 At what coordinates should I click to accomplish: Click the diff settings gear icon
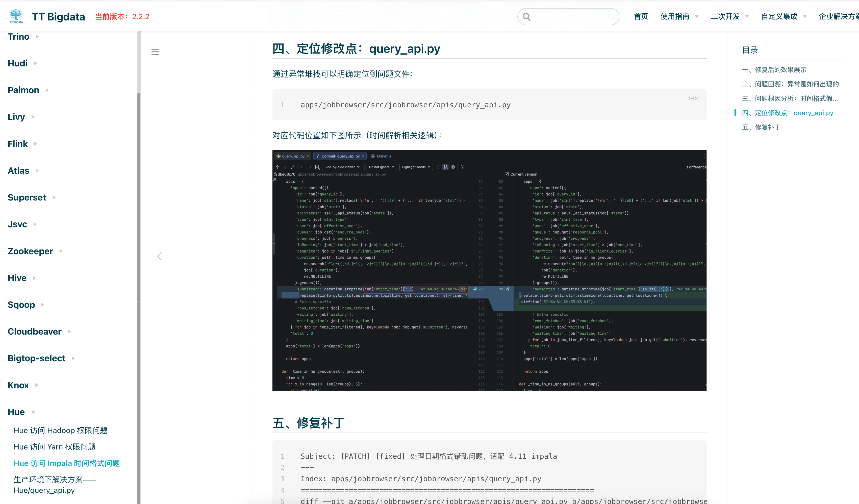point(453,167)
